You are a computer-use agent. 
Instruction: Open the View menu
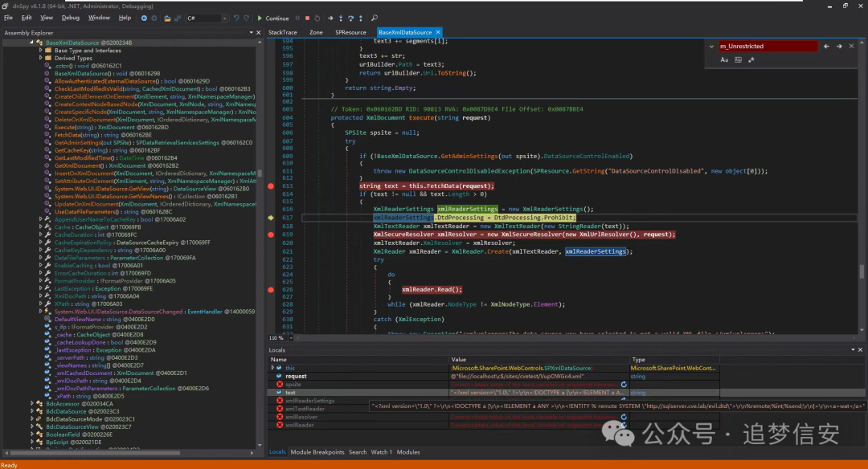point(47,18)
